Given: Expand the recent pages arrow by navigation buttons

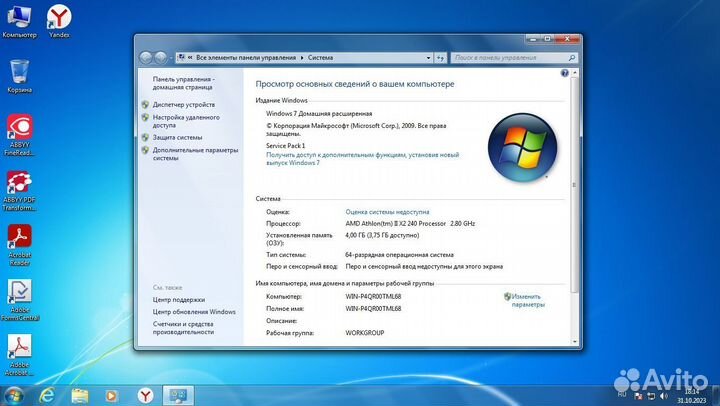Looking at the screenshot, I should pyautogui.click(x=171, y=58).
